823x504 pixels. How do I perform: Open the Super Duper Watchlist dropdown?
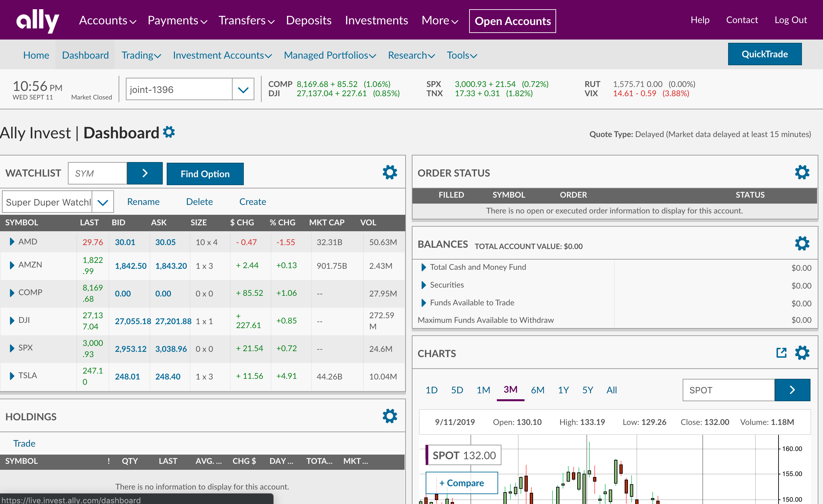click(102, 202)
